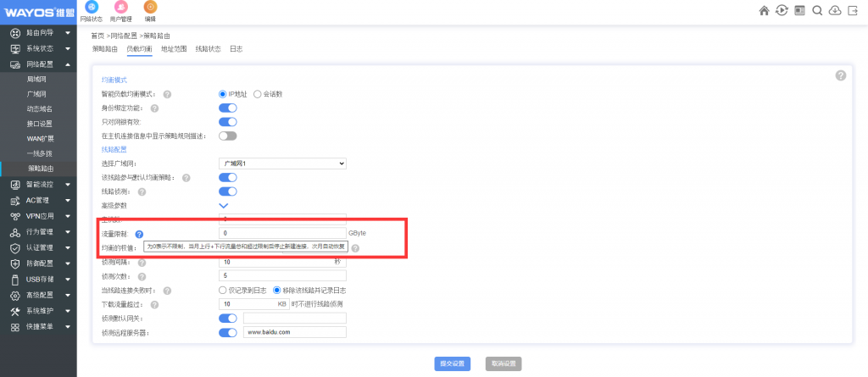Click the search magnifier icon
868x377 pixels.
click(x=817, y=10)
